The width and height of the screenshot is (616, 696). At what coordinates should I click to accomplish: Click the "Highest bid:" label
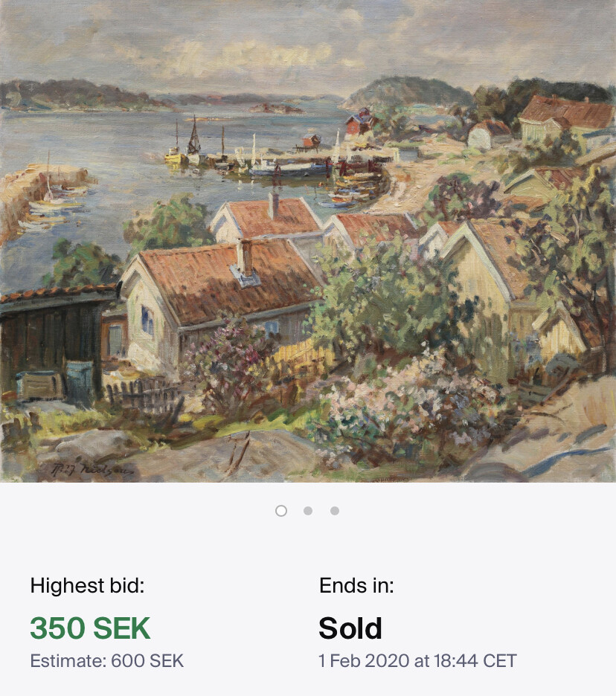coord(87,586)
